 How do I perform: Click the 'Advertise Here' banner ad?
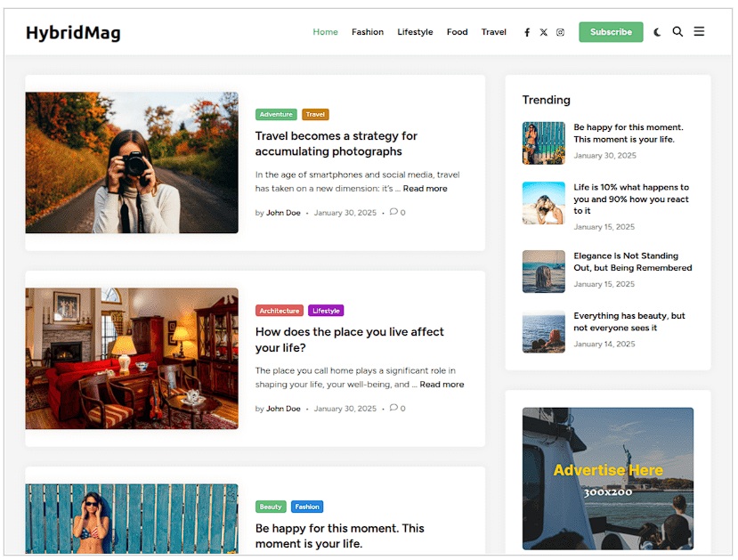[608, 479]
